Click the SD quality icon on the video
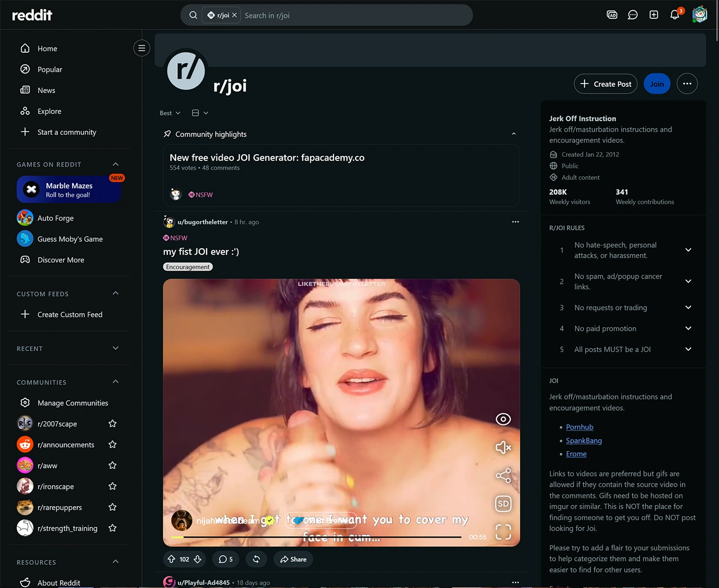Screen dimensions: 719x588 [503, 504]
